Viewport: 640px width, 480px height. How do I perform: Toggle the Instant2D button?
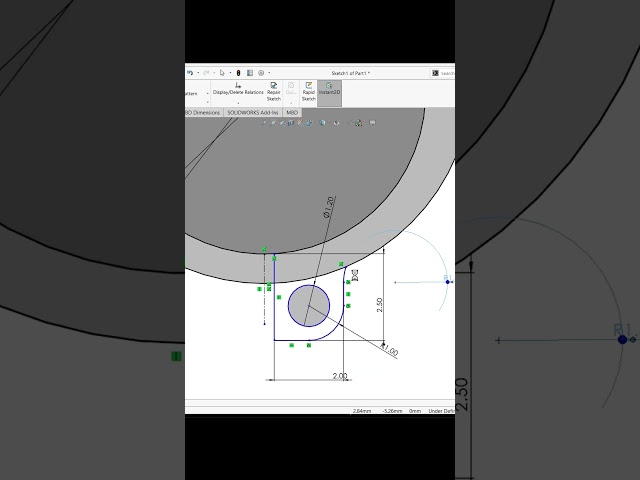pyautogui.click(x=329, y=93)
